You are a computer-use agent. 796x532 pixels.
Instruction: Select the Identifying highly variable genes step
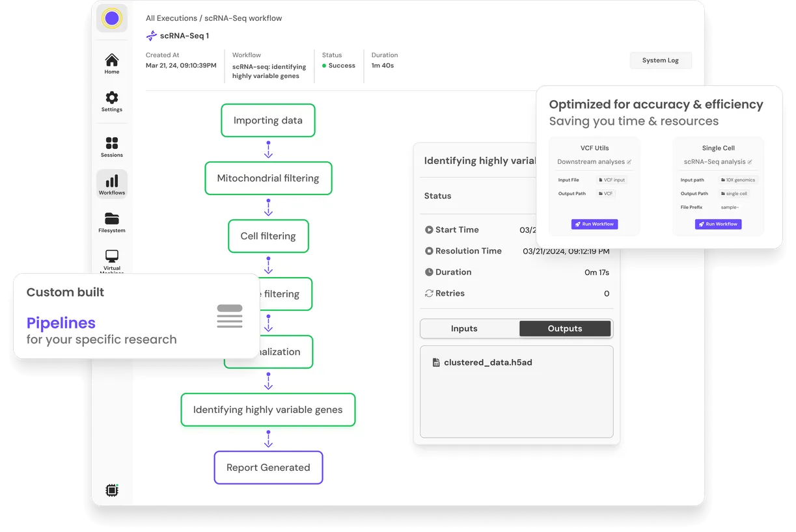click(268, 410)
